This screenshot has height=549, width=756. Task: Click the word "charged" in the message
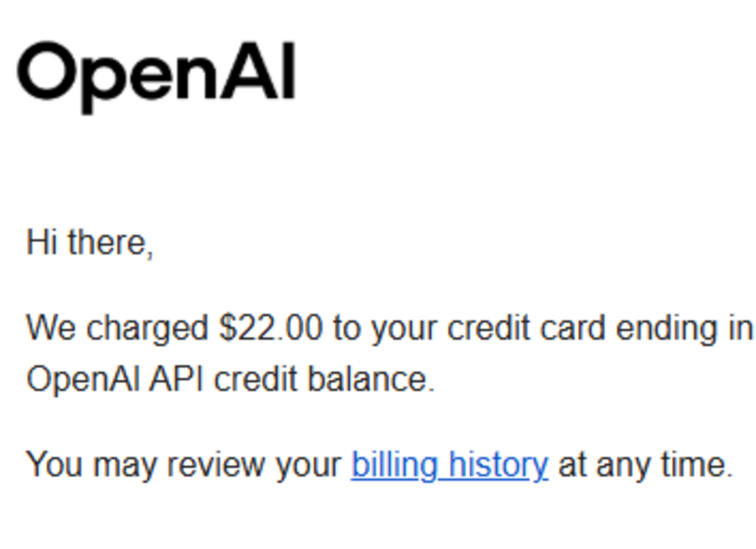coord(147,329)
